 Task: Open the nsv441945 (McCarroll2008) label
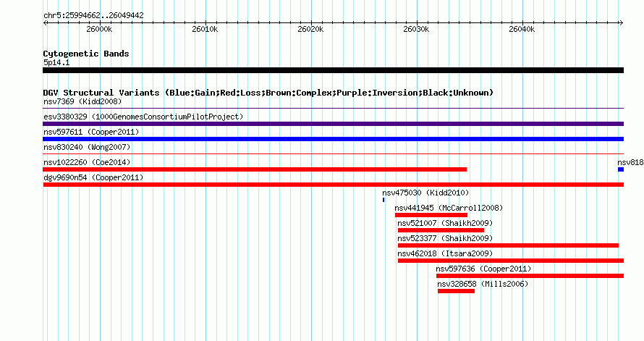(x=449, y=208)
